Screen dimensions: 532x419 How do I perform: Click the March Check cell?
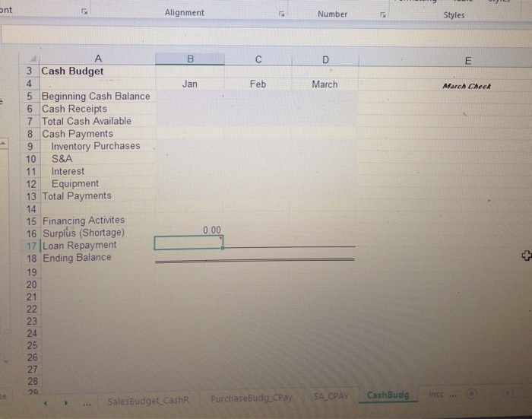pos(467,86)
